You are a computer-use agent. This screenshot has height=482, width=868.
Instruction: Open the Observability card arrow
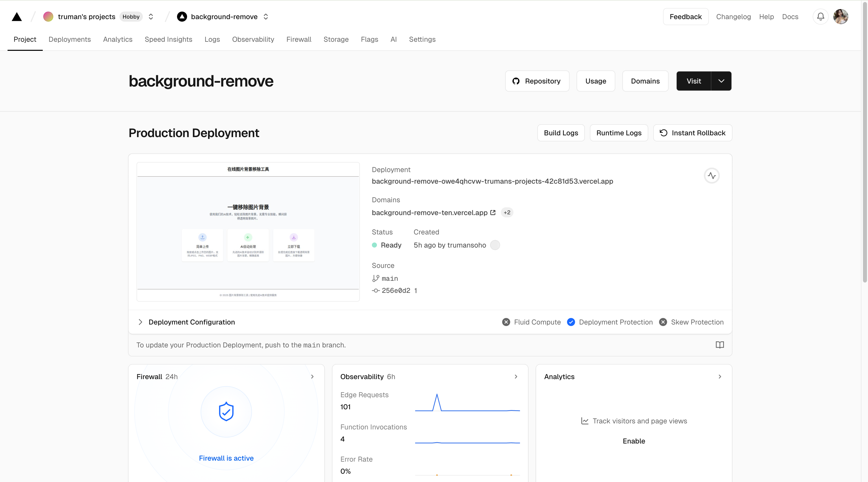tap(516, 377)
